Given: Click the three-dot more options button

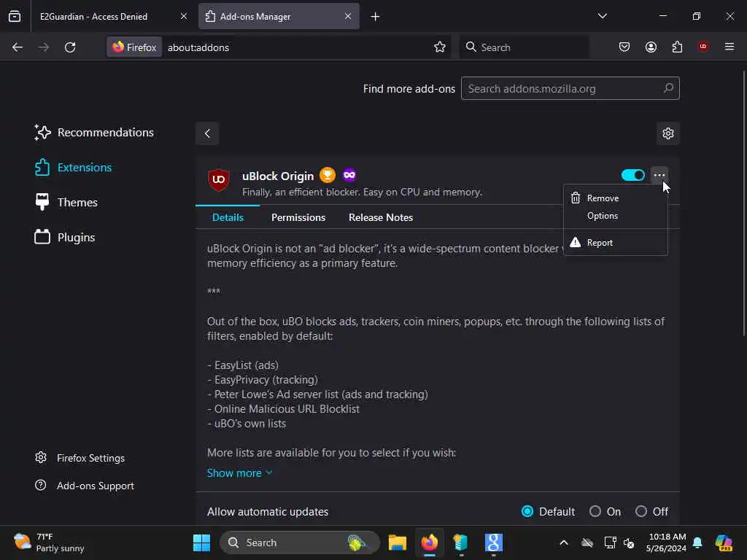Looking at the screenshot, I should click(x=659, y=175).
